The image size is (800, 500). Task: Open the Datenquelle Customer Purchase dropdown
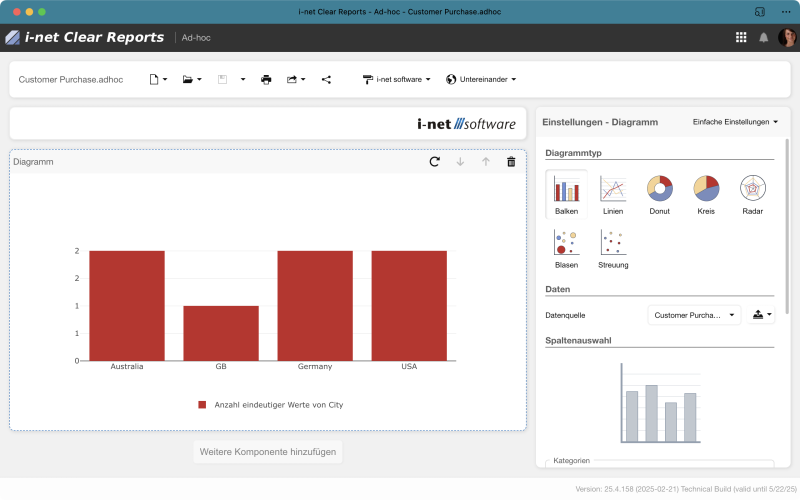pyautogui.click(x=695, y=315)
